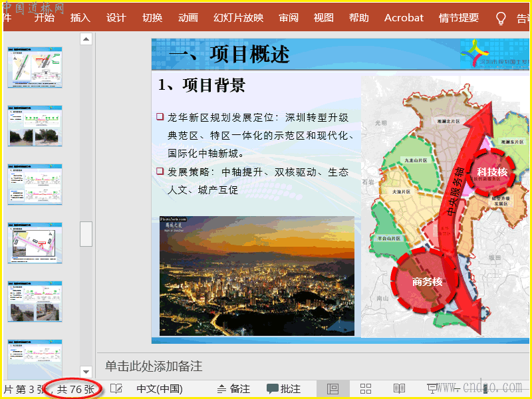532x399 pixels.
Task: Select the third visible slide thumbnail
Action: coord(35,184)
